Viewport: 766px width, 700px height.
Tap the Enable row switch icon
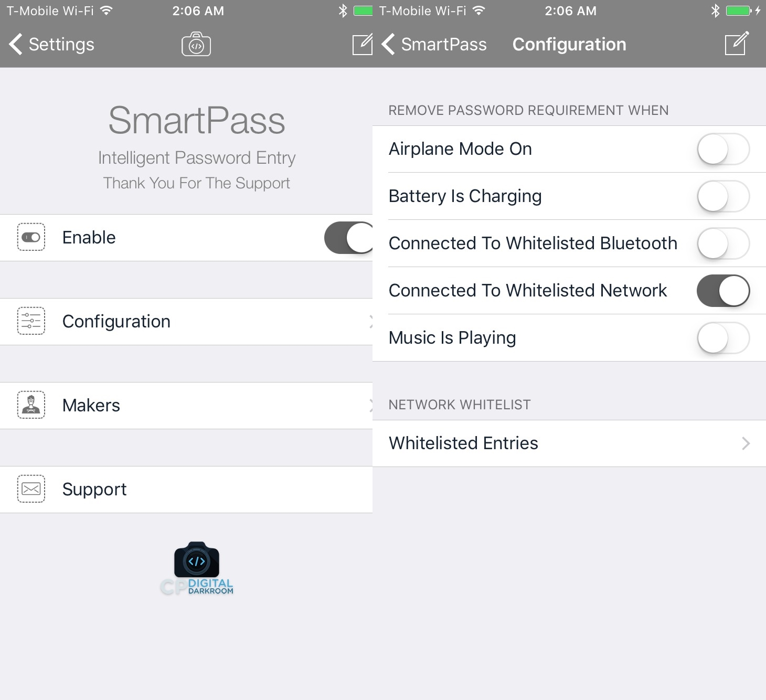31,237
